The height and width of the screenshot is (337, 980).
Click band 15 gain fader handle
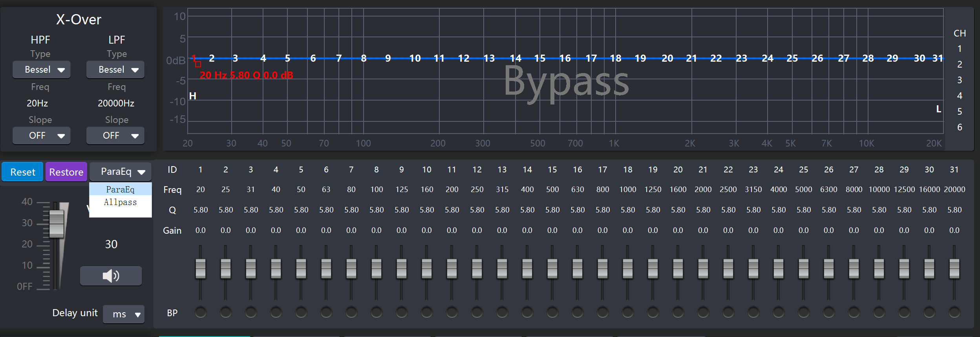click(x=552, y=269)
